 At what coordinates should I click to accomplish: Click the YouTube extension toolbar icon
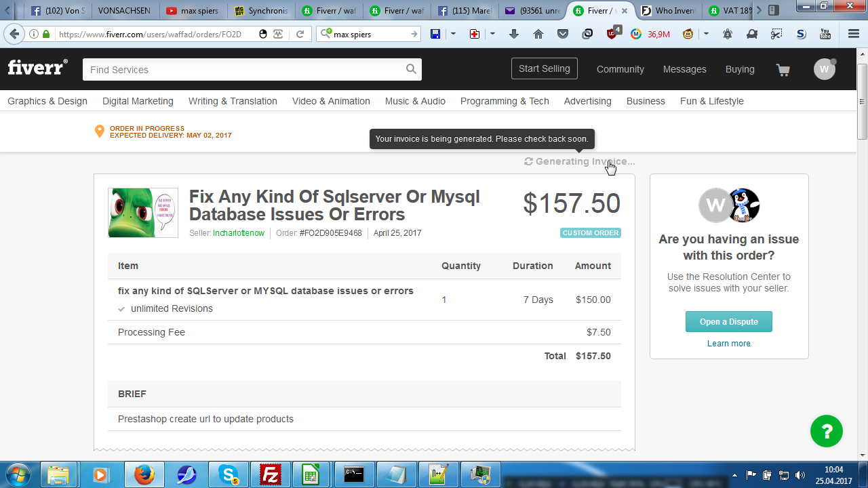pyautogui.click(x=825, y=34)
